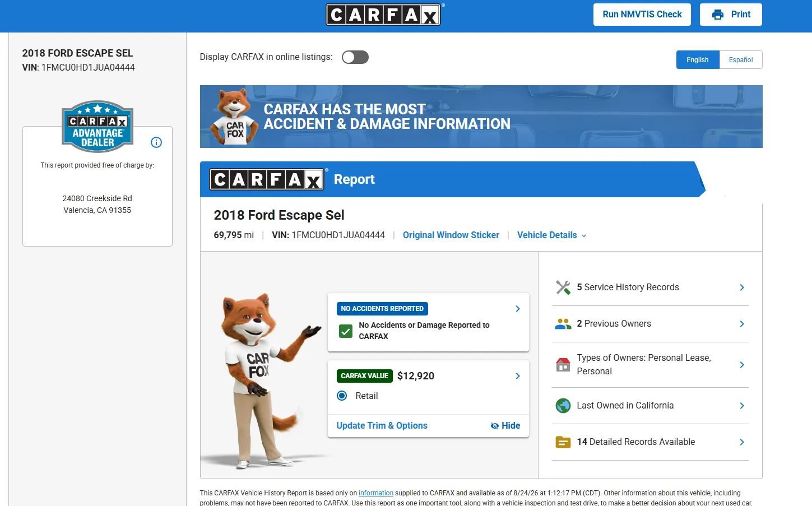Click the 2 Previous Owners text
The height and width of the screenshot is (506, 812).
pos(614,324)
